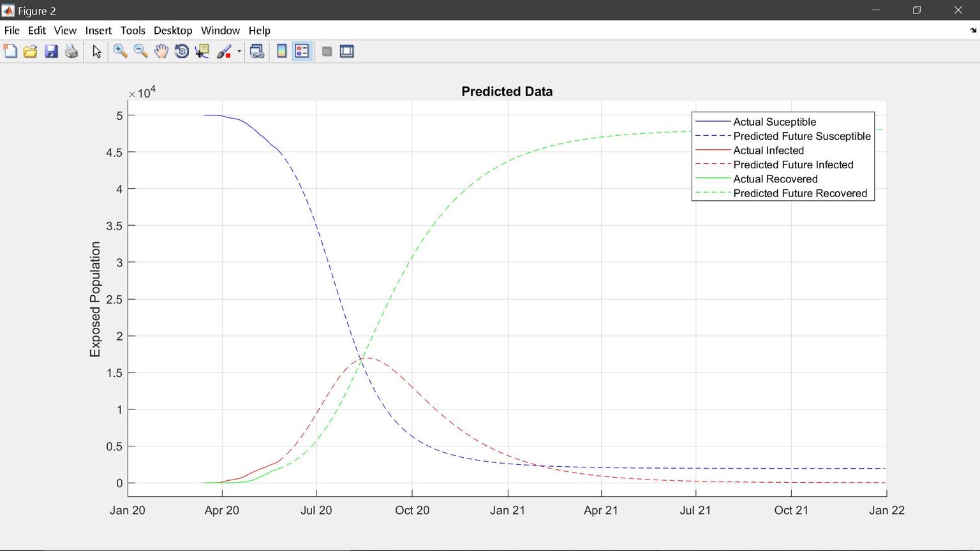Activate the Pan hand tool

click(161, 51)
